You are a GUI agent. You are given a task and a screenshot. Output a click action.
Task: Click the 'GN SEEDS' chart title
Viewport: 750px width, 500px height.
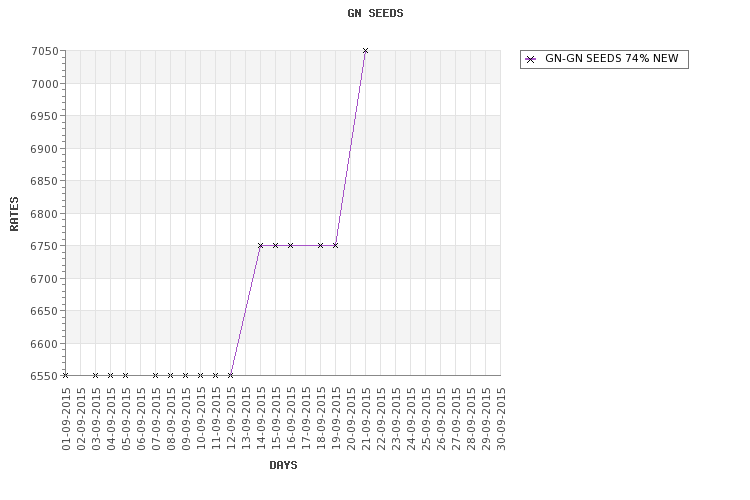pyautogui.click(x=375, y=14)
